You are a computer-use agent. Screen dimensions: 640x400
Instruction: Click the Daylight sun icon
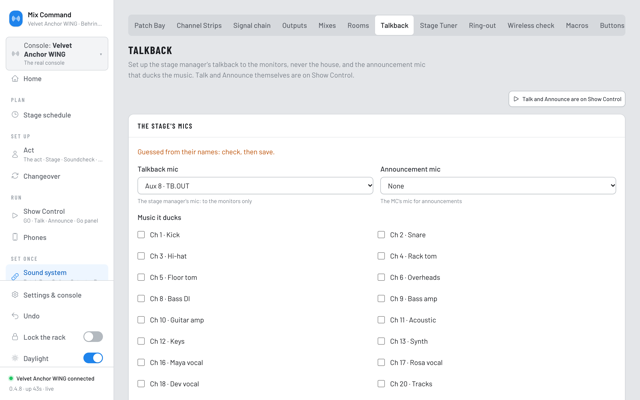coord(15,358)
